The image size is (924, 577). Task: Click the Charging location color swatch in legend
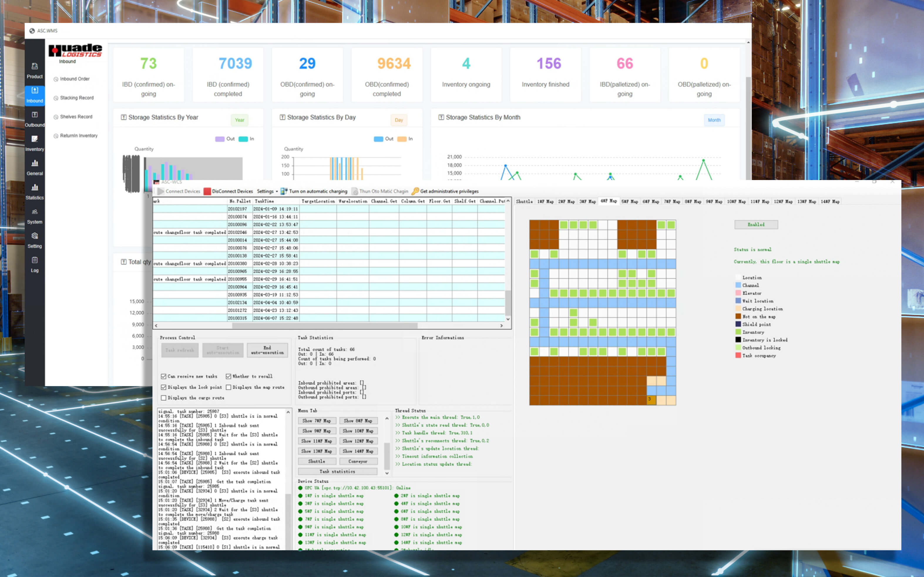738,309
